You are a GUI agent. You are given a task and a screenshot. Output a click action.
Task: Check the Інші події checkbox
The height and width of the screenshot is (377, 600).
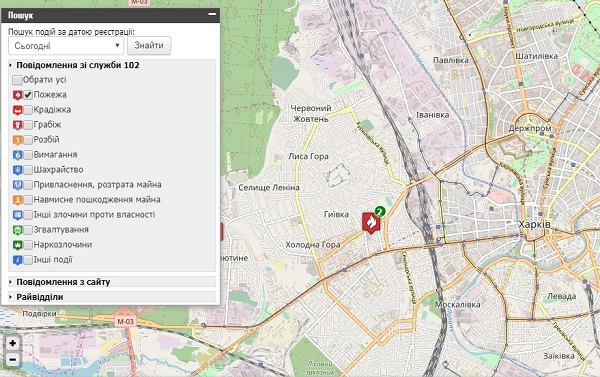28,260
